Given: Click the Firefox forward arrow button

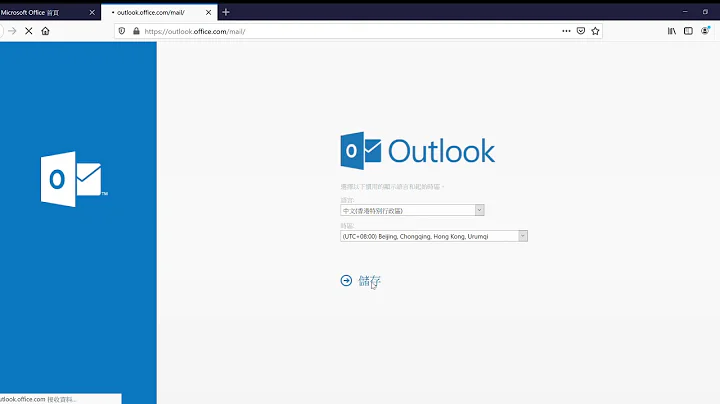Looking at the screenshot, I should tap(12, 31).
